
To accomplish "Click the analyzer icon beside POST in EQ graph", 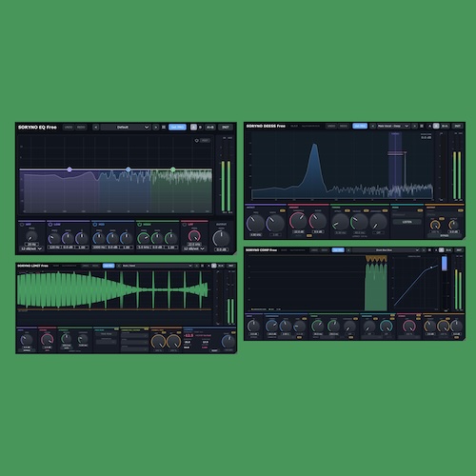I will point(196,141).
